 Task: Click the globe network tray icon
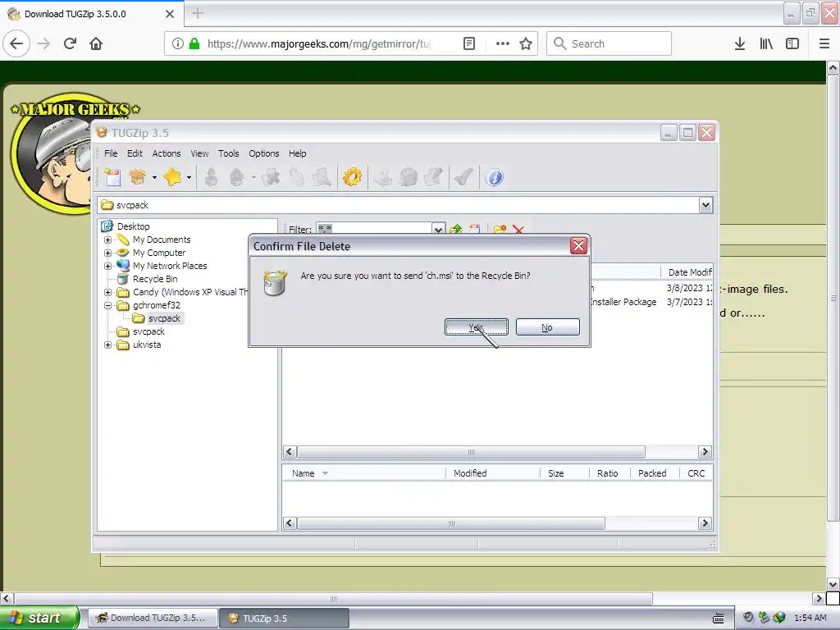779,618
